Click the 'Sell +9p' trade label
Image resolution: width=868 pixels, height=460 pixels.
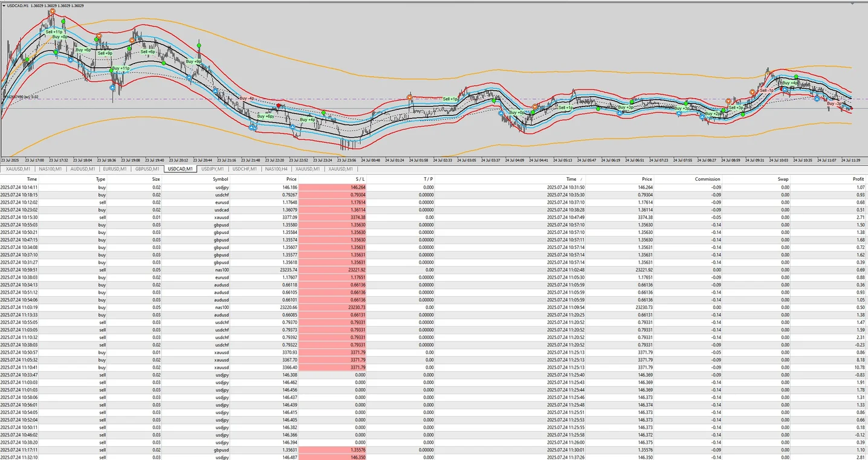(105, 53)
